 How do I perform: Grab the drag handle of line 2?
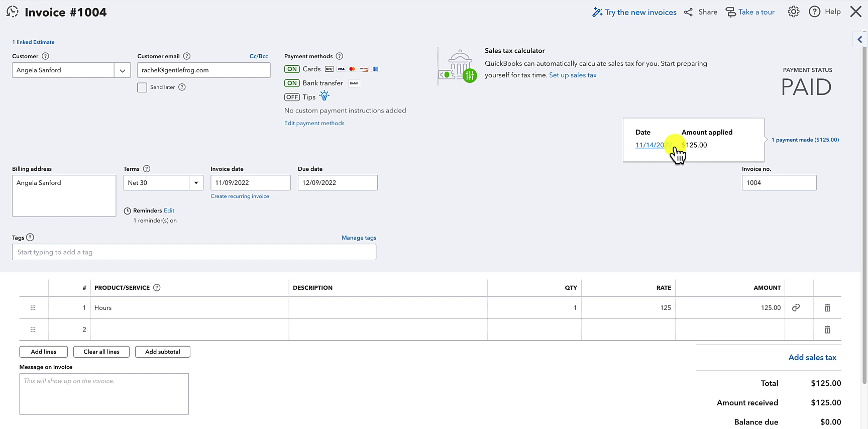tap(33, 330)
